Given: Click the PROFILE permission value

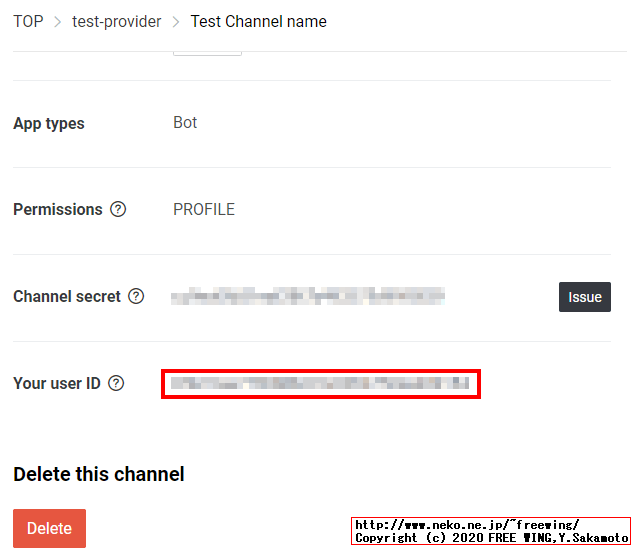Looking at the screenshot, I should click(204, 210).
